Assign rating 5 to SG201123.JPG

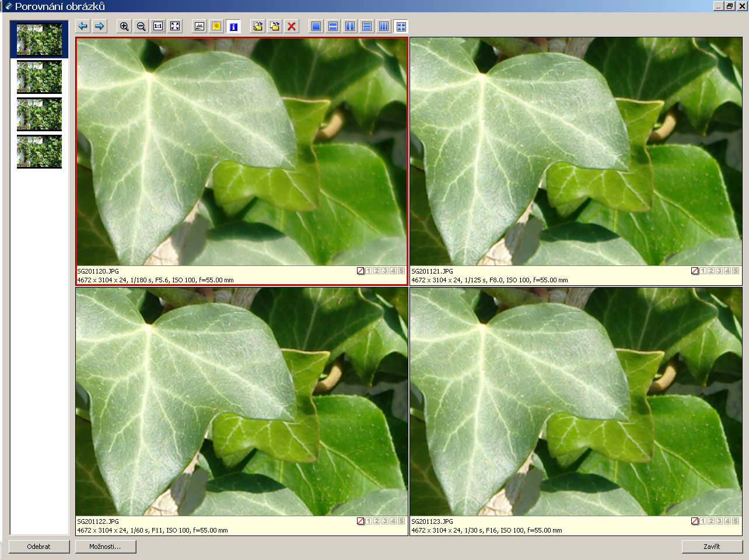coord(736,521)
